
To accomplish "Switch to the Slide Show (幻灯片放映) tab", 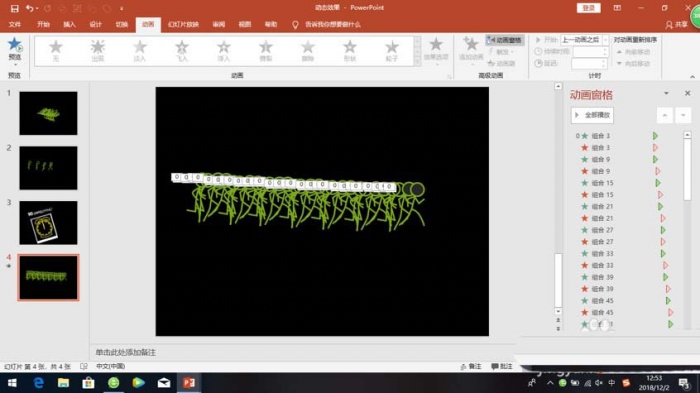I will point(183,24).
